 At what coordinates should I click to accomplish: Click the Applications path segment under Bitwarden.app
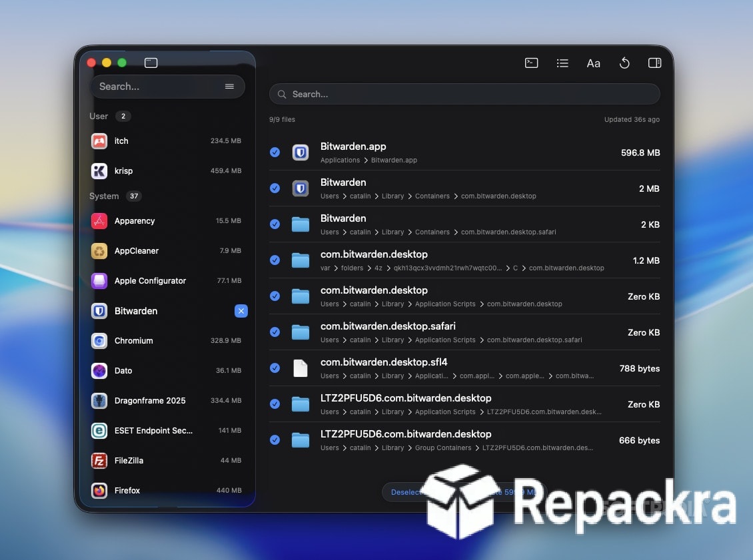tap(340, 160)
